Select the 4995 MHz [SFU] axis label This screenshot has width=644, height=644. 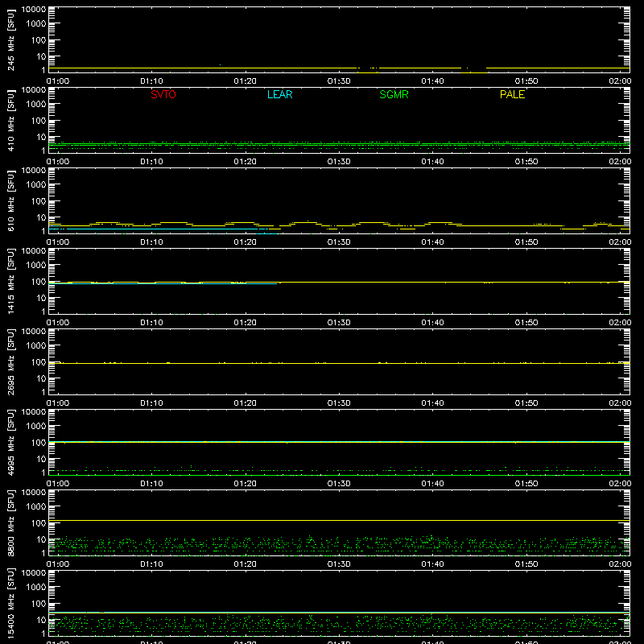point(11,443)
